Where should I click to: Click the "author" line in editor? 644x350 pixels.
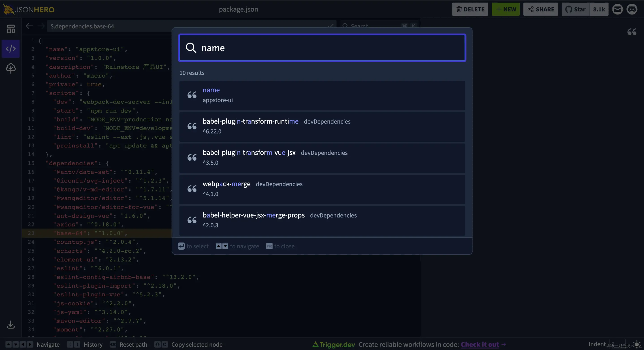click(79, 75)
